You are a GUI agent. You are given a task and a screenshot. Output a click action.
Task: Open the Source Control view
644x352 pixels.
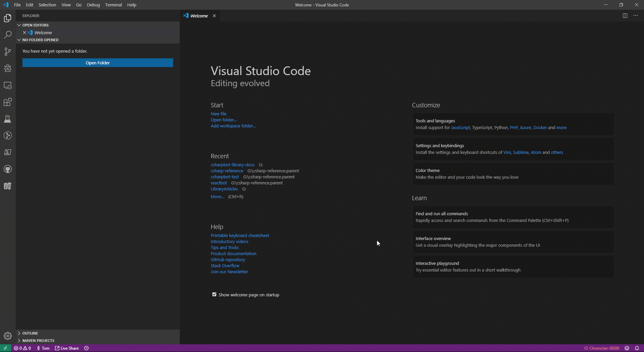point(8,52)
